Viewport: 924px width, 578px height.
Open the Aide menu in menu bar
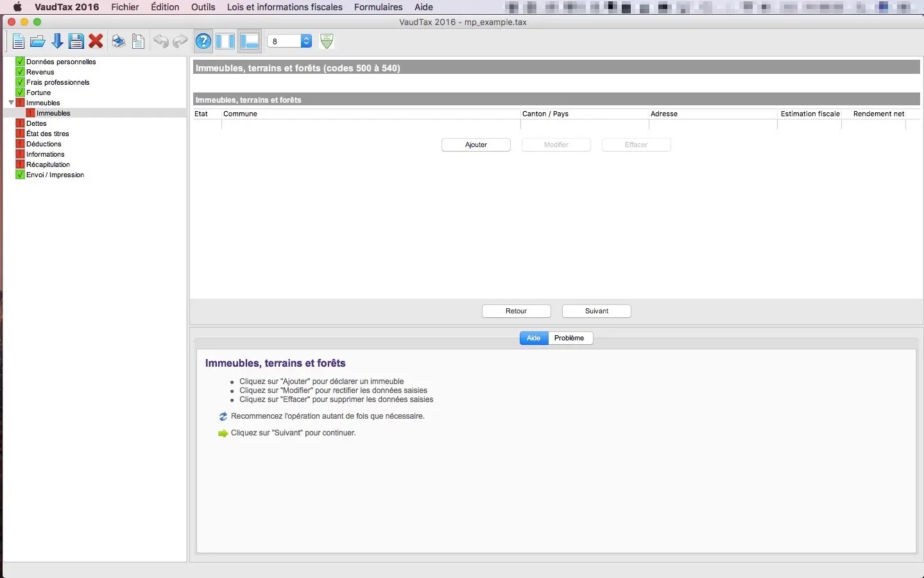pyautogui.click(x=424, y=7)
